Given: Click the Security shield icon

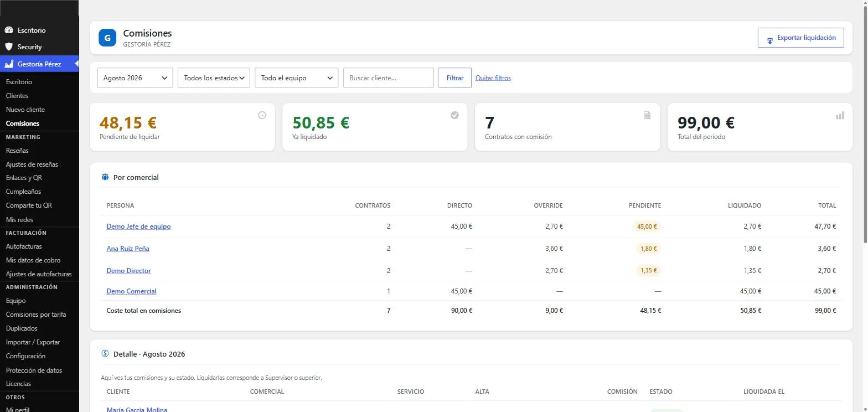Looking at the screenshot, I should pos(8,47).
